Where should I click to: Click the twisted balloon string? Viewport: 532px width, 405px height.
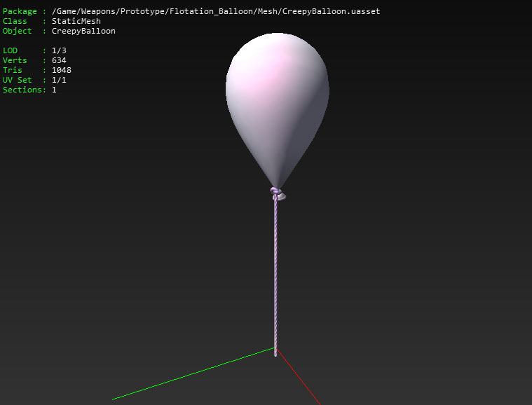(x=275, y=273)
